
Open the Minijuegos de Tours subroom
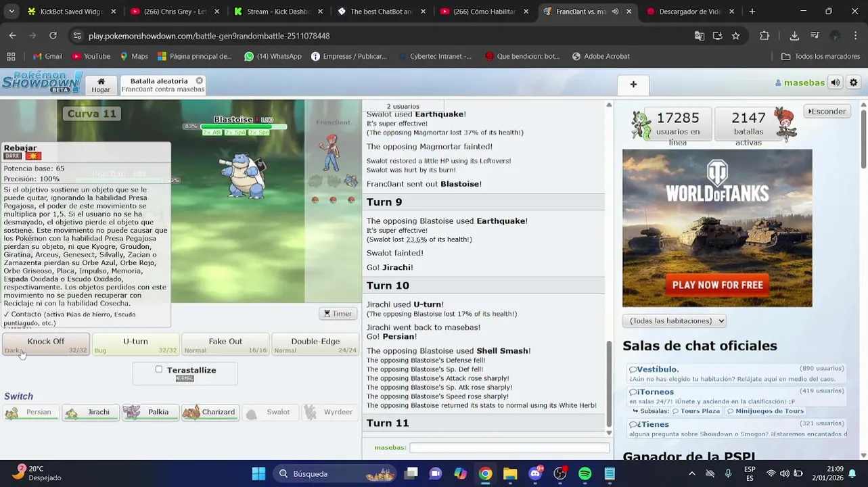tap(765, 411)
